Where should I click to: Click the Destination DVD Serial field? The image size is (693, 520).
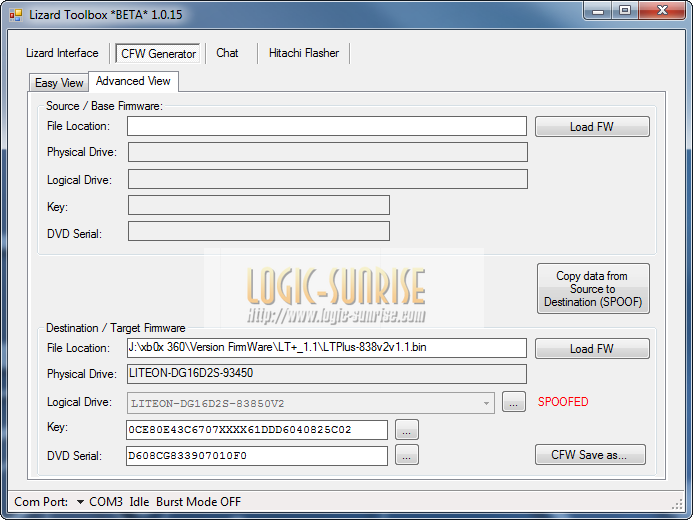tap(257, 456)
